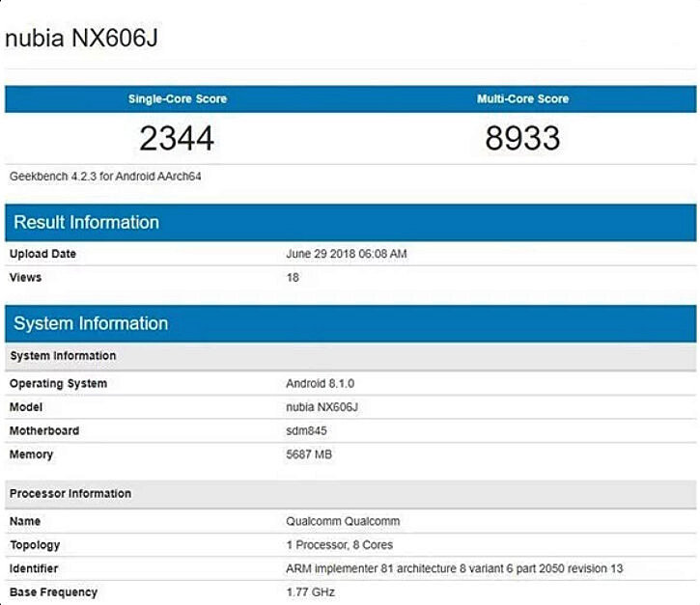Select the Geekbench 4.2.3 for Android AArch64 text

105,177
